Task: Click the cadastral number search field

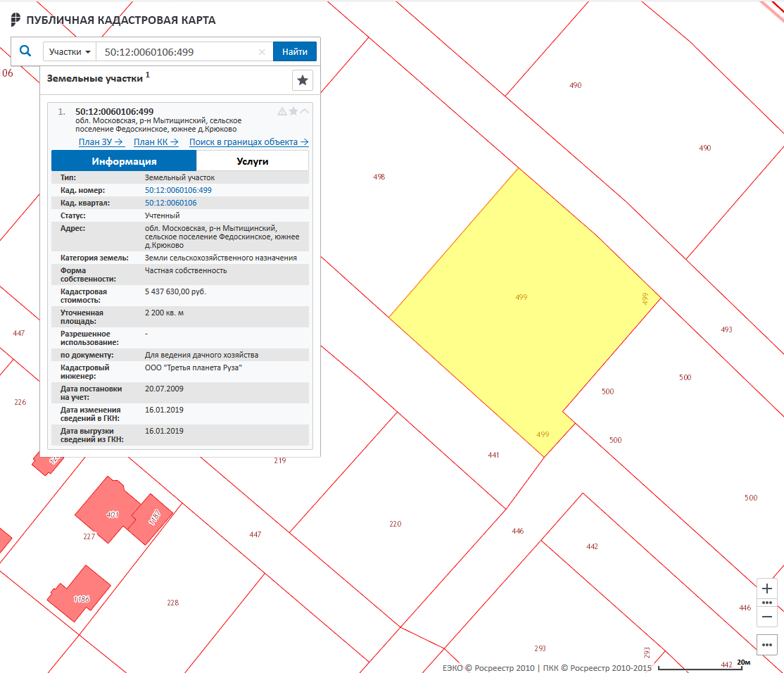Action: [176, 52]
